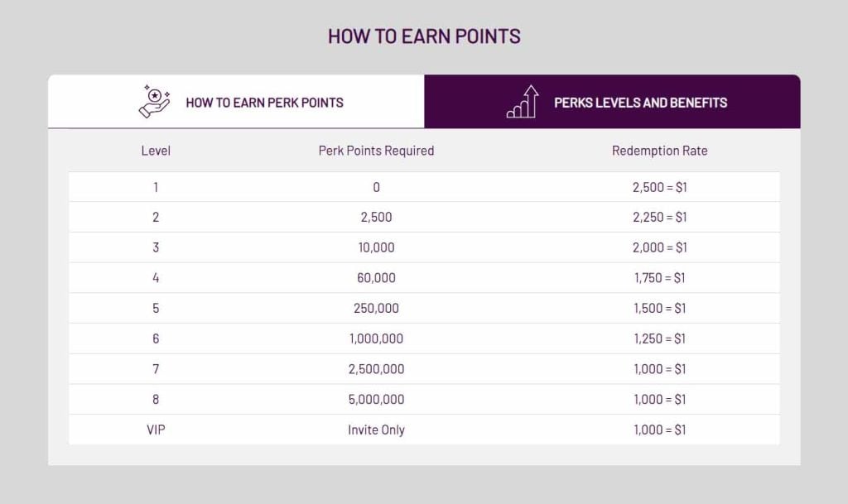848x504 pixels.
Task: Click the 1,500 = $1 redemption rate
Action: (x=660, y=308)
